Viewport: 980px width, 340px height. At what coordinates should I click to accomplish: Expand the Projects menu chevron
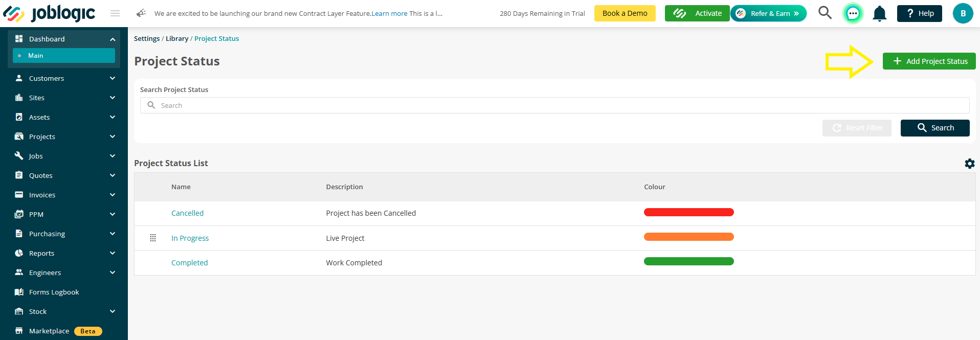tap(113, 137)
